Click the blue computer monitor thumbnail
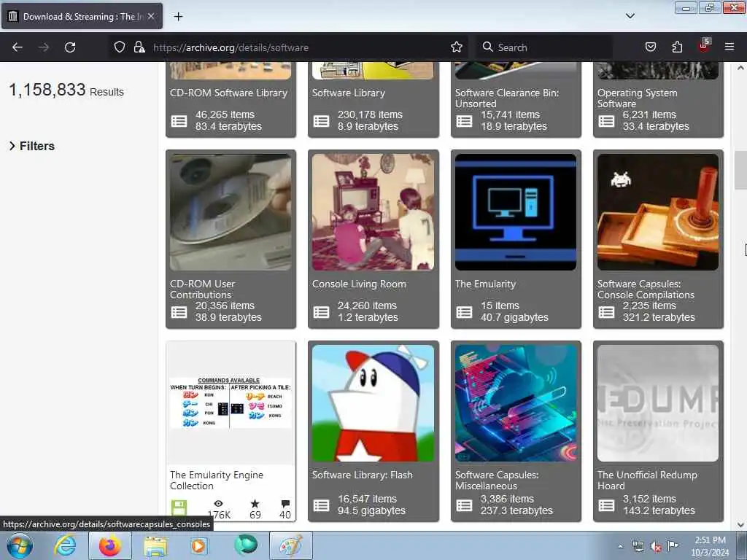 point(516,212)
